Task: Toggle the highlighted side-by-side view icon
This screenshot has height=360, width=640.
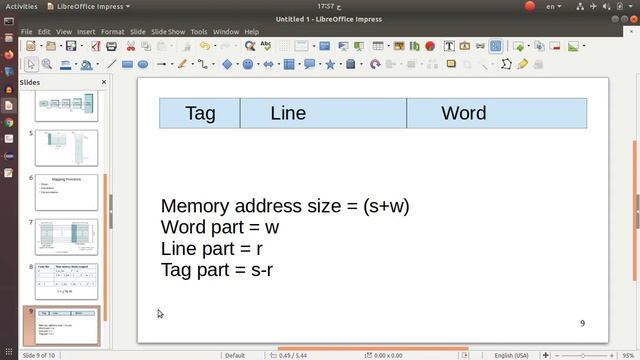Action: [x=496, y=46]
